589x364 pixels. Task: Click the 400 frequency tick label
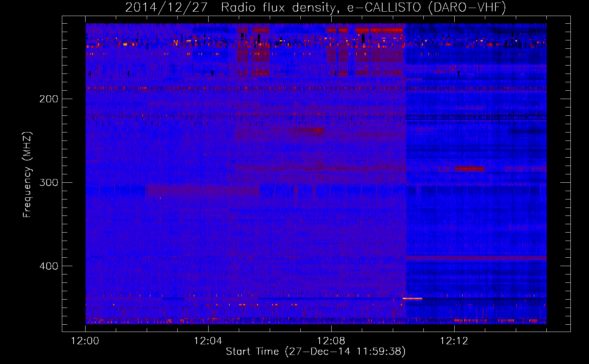pos(48,266)
